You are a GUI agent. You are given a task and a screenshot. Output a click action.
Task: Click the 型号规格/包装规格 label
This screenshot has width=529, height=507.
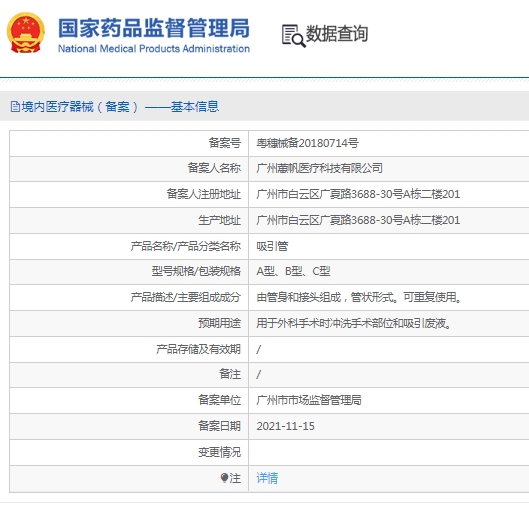coord(196,271)
